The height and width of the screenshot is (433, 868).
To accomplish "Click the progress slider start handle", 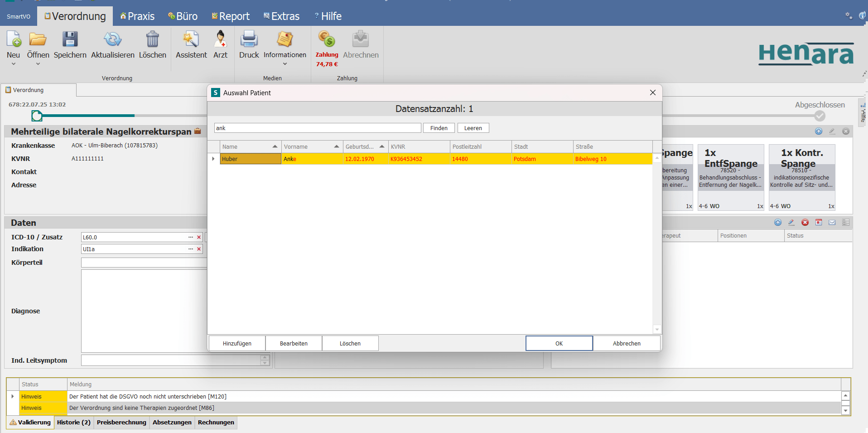I will (37, 116).
